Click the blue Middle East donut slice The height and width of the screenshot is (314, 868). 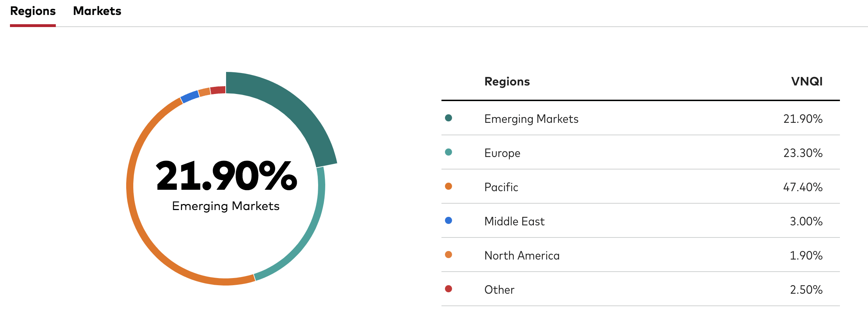coord(190,96)
